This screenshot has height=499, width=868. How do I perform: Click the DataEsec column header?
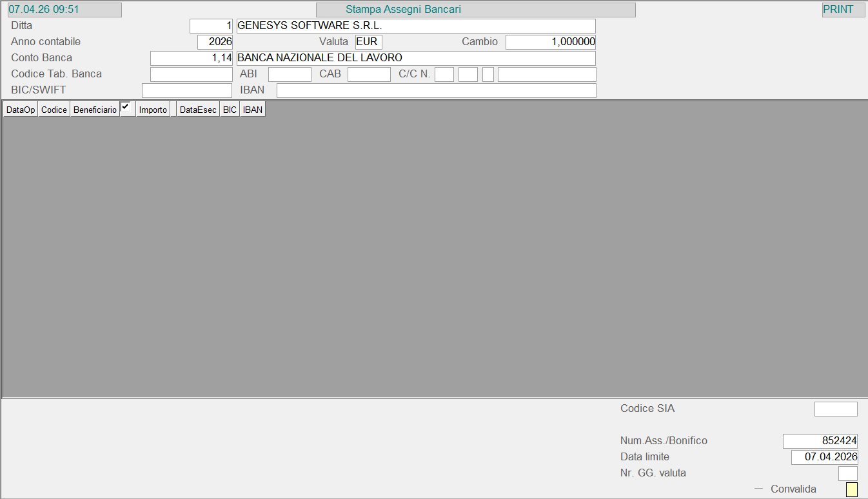pos(198,110)
